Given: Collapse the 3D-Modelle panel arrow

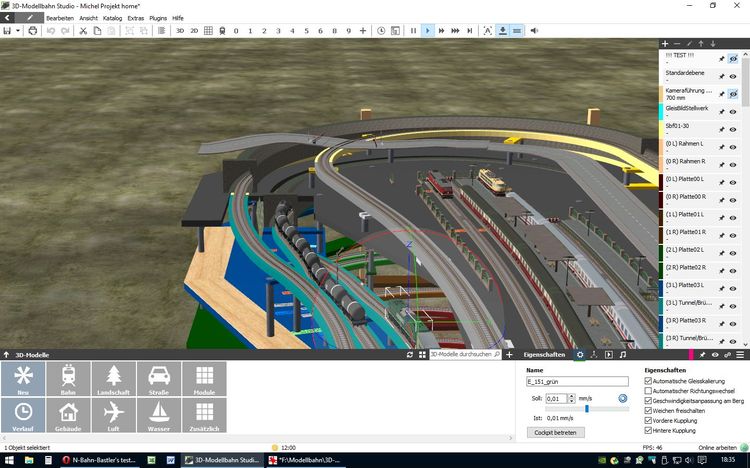Looking at the screenshot, I should click(7, 355).
